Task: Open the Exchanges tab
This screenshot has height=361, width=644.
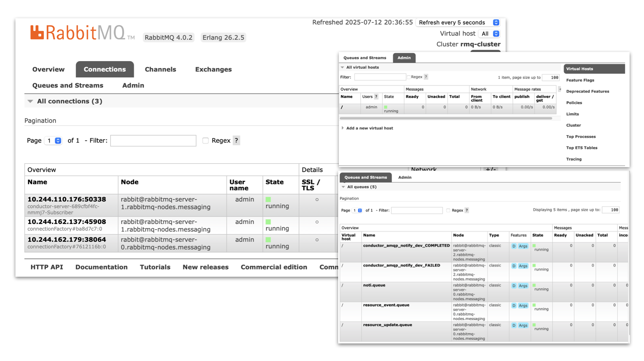Action: tap(213, 70)
